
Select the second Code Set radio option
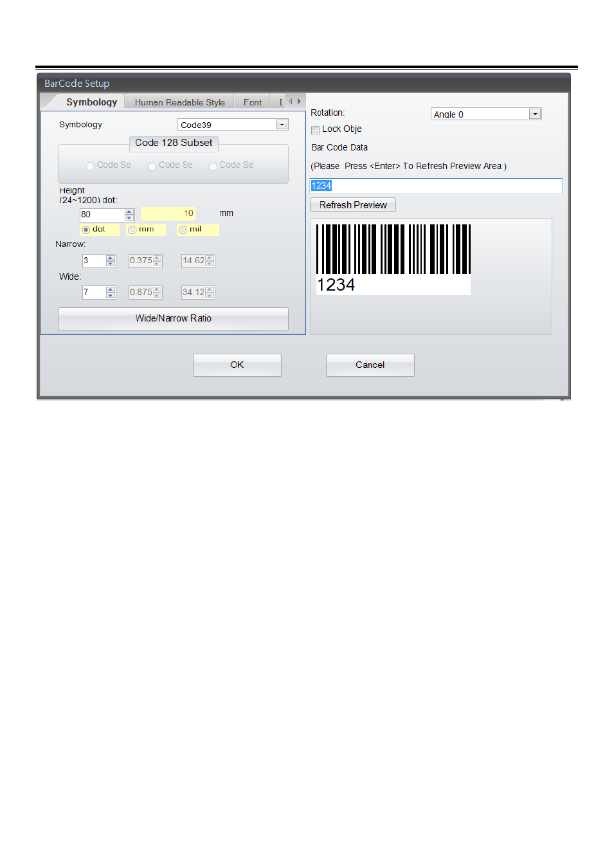click(152, 167)
